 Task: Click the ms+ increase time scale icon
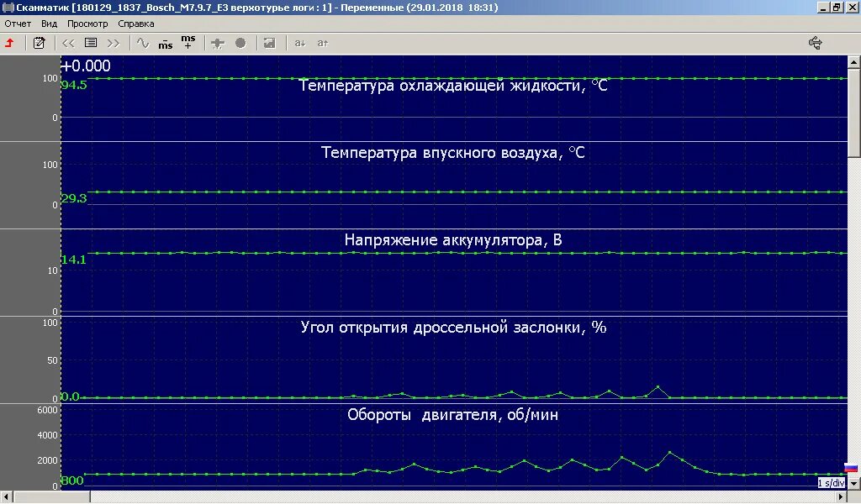tap(187, 42)
